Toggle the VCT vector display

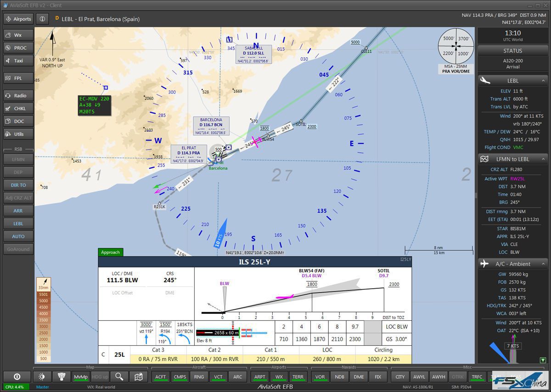pos(219,377)
